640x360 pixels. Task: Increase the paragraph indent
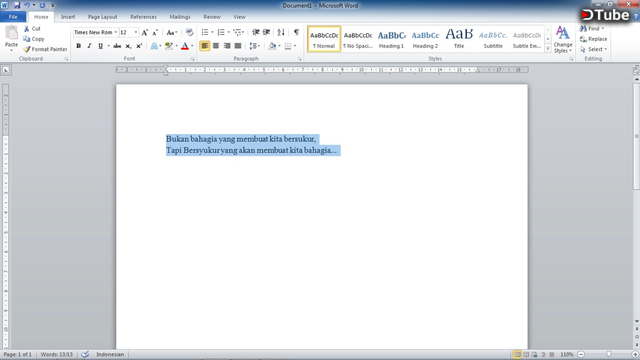[x=267, y=32]
